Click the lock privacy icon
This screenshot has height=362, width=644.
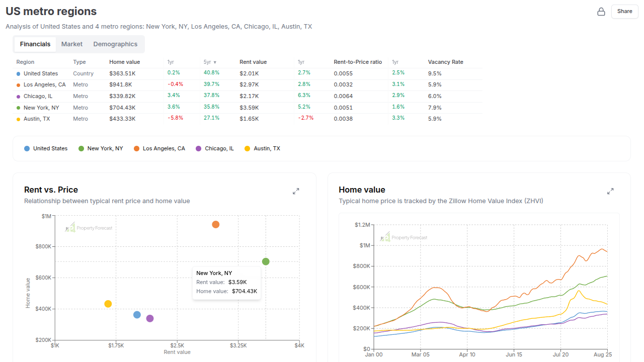601,12
